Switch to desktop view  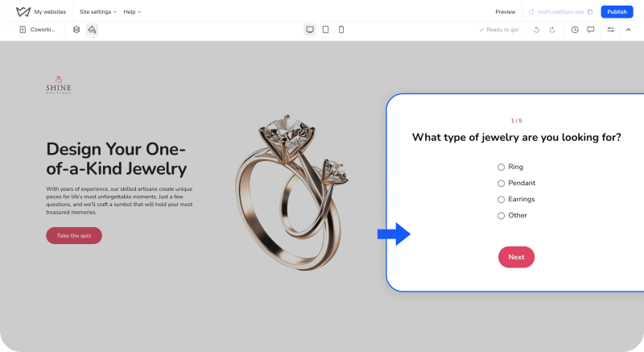click(x=310, y=30)
